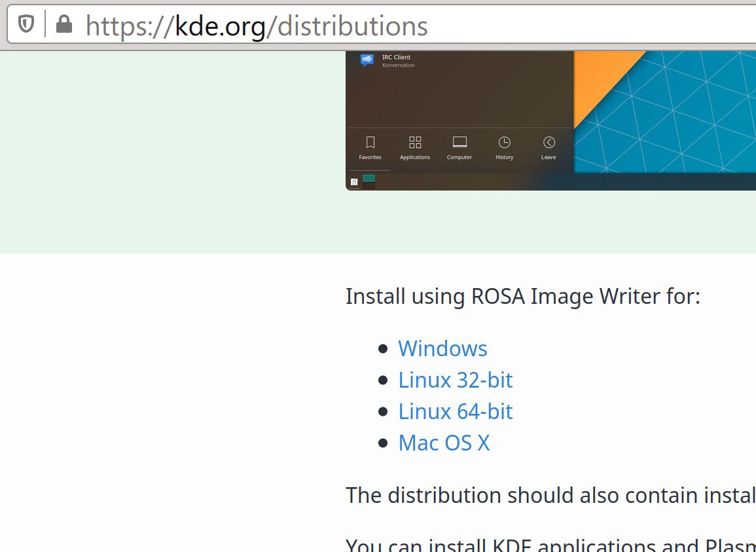Open the Windows ROSA Image Writer link
This screenshot has height=552, width=756.
click(x=442, y=348)
